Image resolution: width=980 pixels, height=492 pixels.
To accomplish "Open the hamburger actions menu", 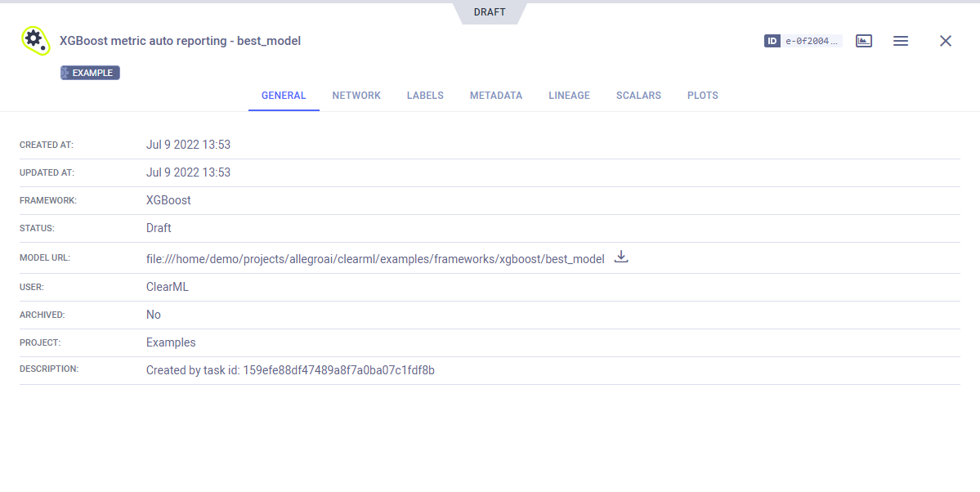I will pos(900,41).
